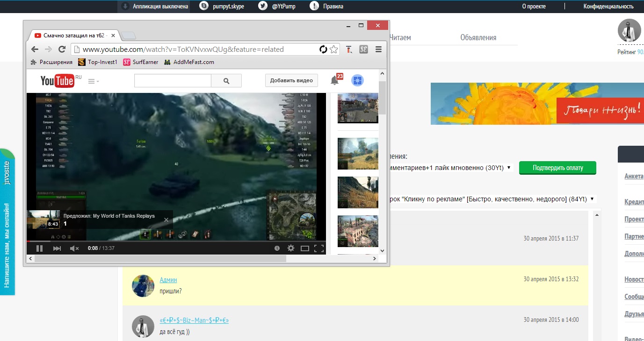This screenshot has height=341, width=644.
Task: Open the related video thumbnail with ruined building
Action: [358, 231]
